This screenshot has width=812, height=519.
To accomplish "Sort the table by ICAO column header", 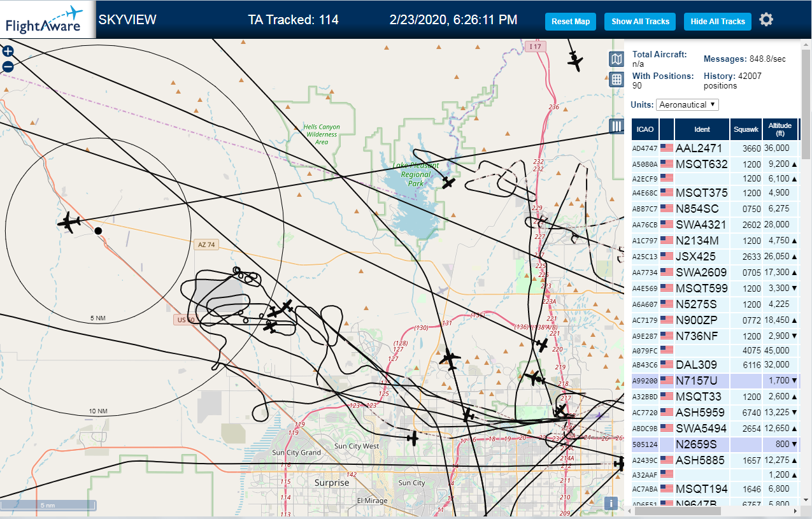I will (x=645, y=129).
